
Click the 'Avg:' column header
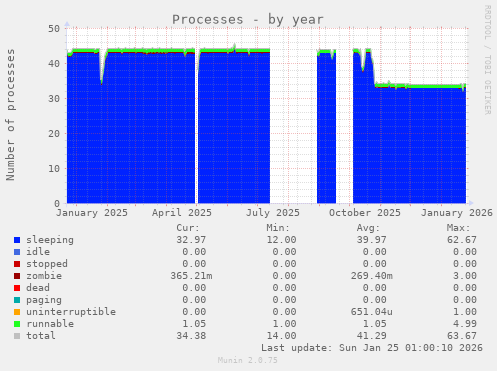click(x=368, y=228)
